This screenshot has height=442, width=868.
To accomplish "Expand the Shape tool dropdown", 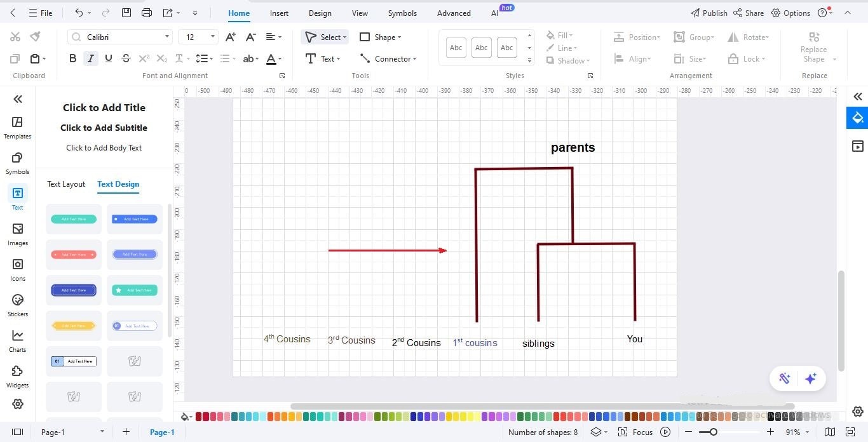I will click(x=399, y=37).
